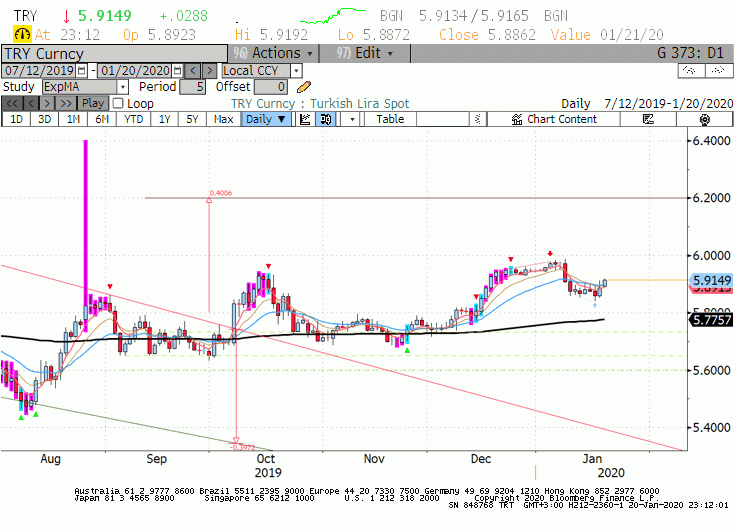Image resolution: width=736 pixels, height=530 pixels.
Task: Click the blue 5.9149 last price label
Action: tap(712, 280)
